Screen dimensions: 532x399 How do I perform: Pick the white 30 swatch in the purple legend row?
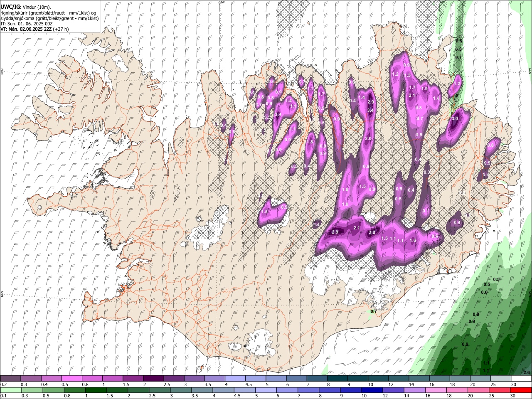(x=521, y=378)
